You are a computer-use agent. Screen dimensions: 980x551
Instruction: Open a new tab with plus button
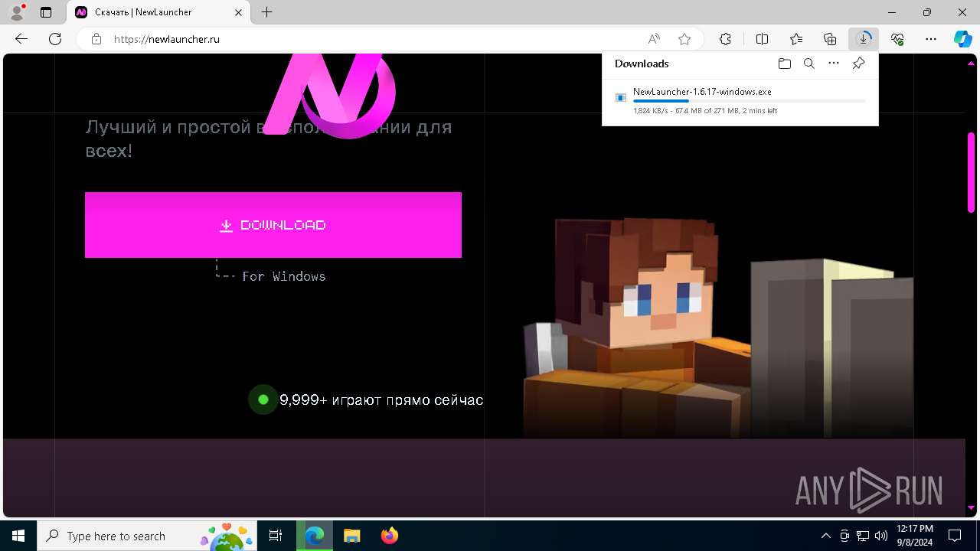click(266, 12)
